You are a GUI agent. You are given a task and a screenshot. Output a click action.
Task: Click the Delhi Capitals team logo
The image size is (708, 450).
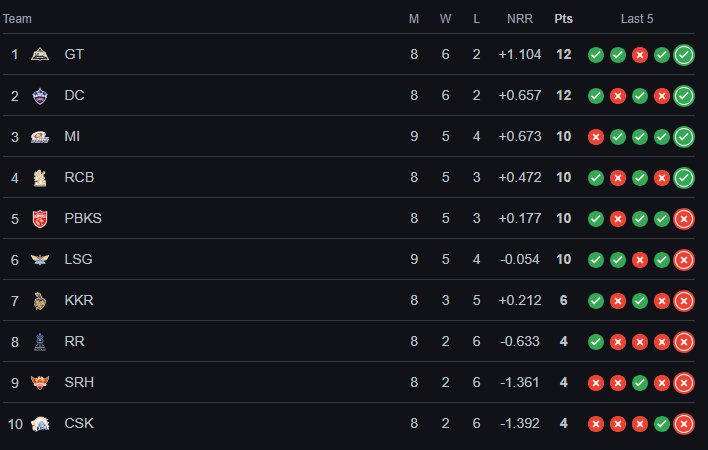pos(40,95)
